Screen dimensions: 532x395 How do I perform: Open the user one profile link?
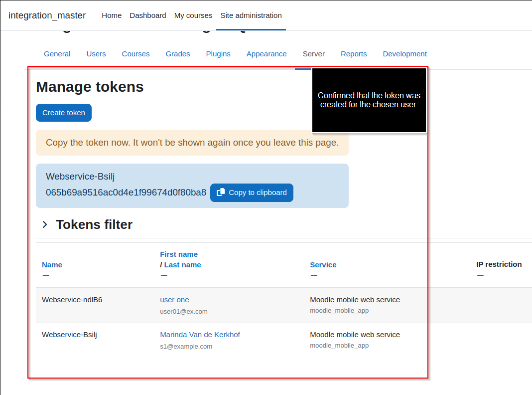click(174, 300)
